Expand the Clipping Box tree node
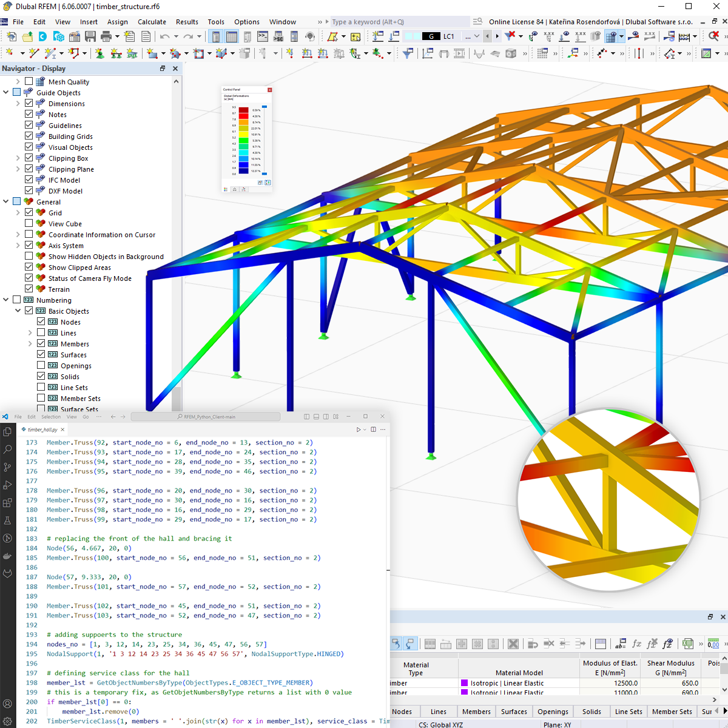Viewport: 728px width, 728px height. coord(18,158)
